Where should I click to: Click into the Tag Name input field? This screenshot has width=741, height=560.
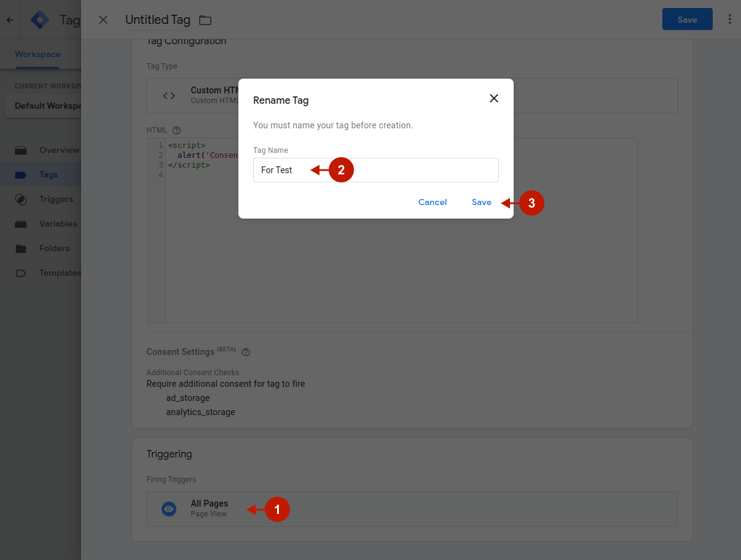click(375, 170)
